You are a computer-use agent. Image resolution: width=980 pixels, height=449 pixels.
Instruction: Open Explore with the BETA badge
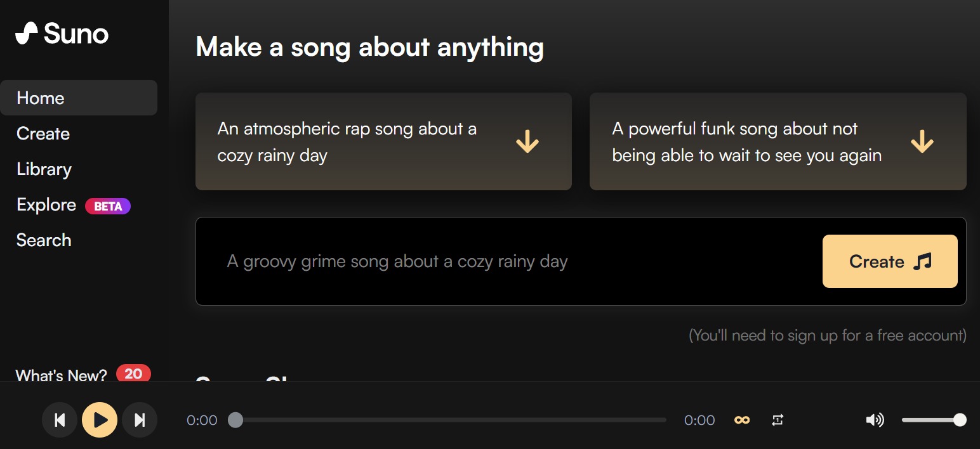[x=74, y=205]
